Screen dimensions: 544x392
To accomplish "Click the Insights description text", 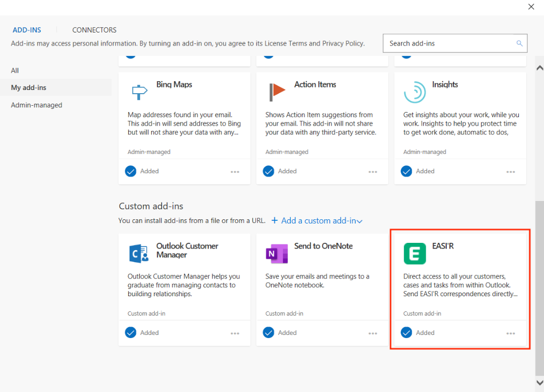I will click(461, 124).
